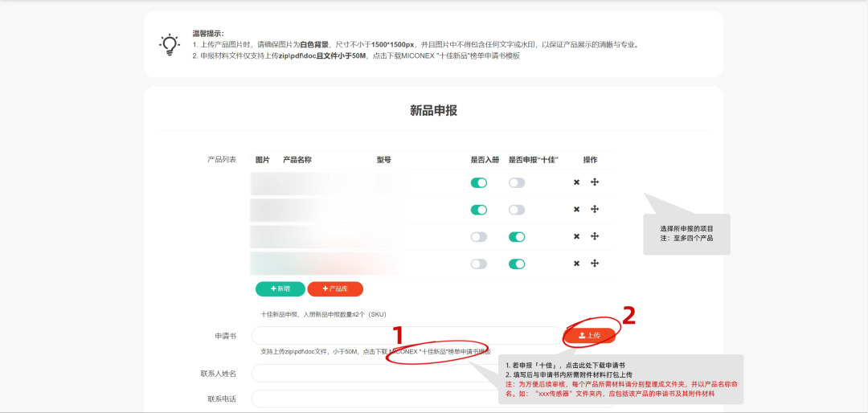Click the move handle of first product row
Viewport: 868px width, 413px height.
[595, 182]
